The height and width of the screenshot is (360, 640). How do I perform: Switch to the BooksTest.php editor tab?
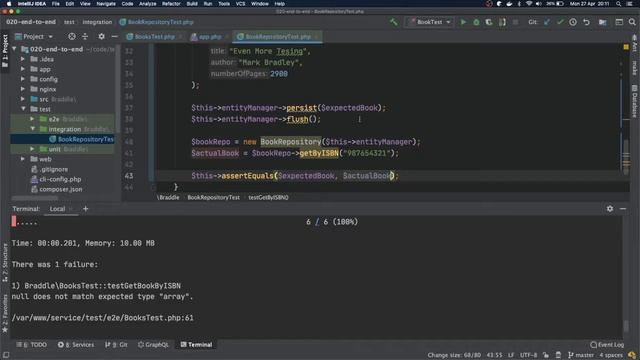(x=154, y=37)
